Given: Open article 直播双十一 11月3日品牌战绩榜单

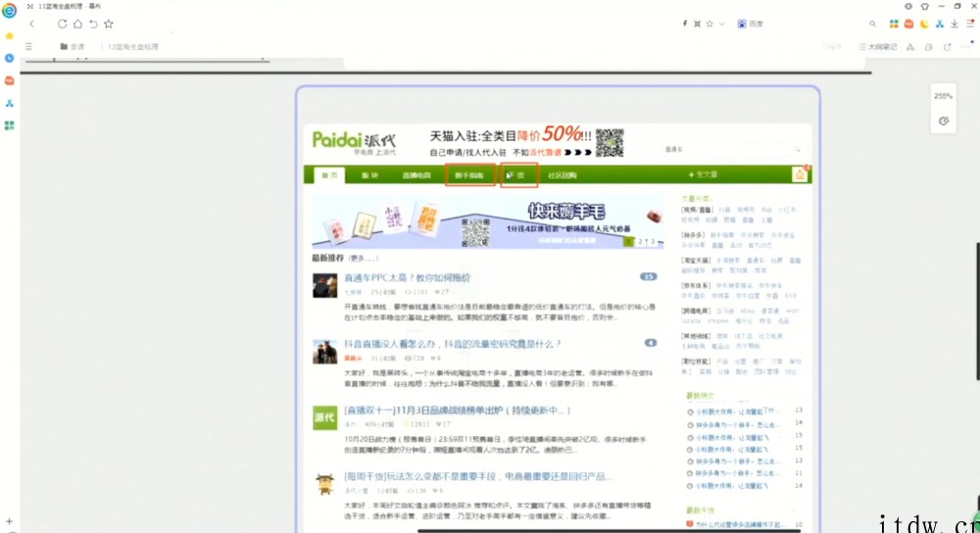Looking at the screenshot, I should (457, 411).
